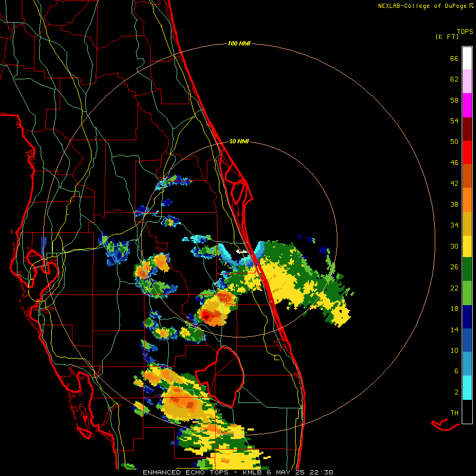The height and width of the screenshot is (476, 476).
Task: Click the white radar site marker
Action: pyautogui.click(x=242, y=251)
